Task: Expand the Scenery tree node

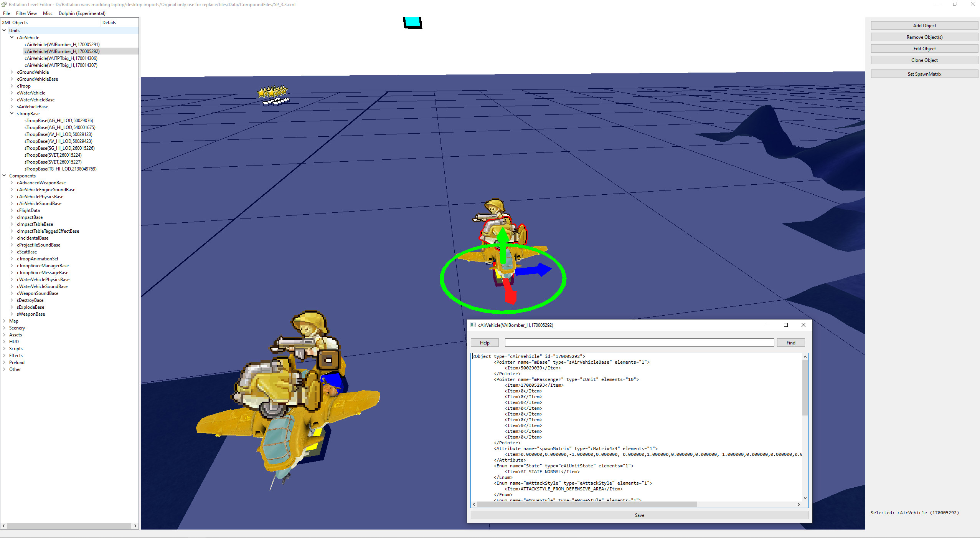Action: 5,328
